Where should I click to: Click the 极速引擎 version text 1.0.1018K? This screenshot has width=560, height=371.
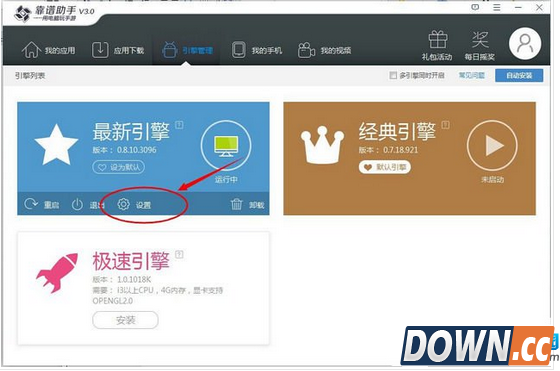(134, 279)
